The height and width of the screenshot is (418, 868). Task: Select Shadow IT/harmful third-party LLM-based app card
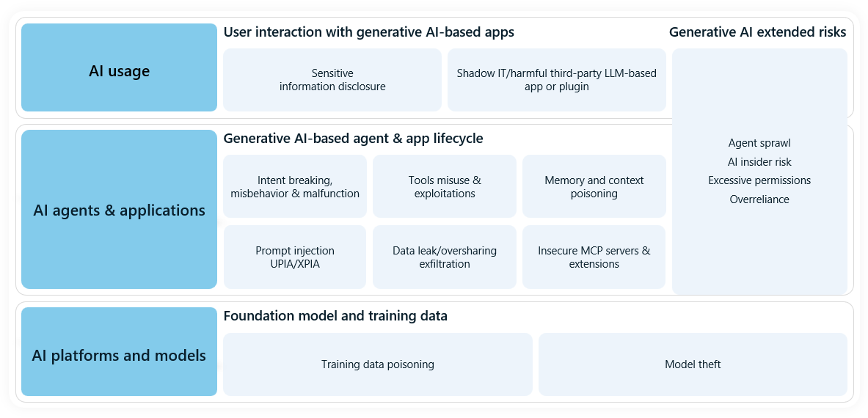pos(557,80)
